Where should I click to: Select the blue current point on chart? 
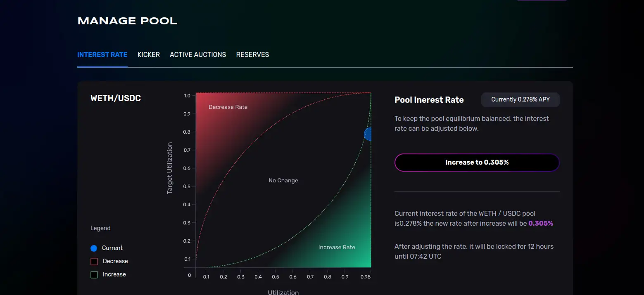pos(368,134)
